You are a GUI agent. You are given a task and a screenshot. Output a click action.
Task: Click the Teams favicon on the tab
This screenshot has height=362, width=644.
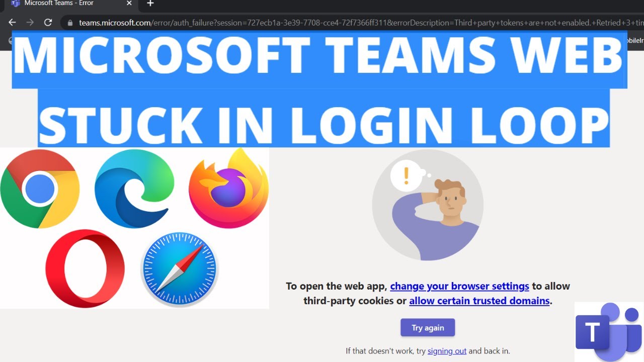[15, 3]
